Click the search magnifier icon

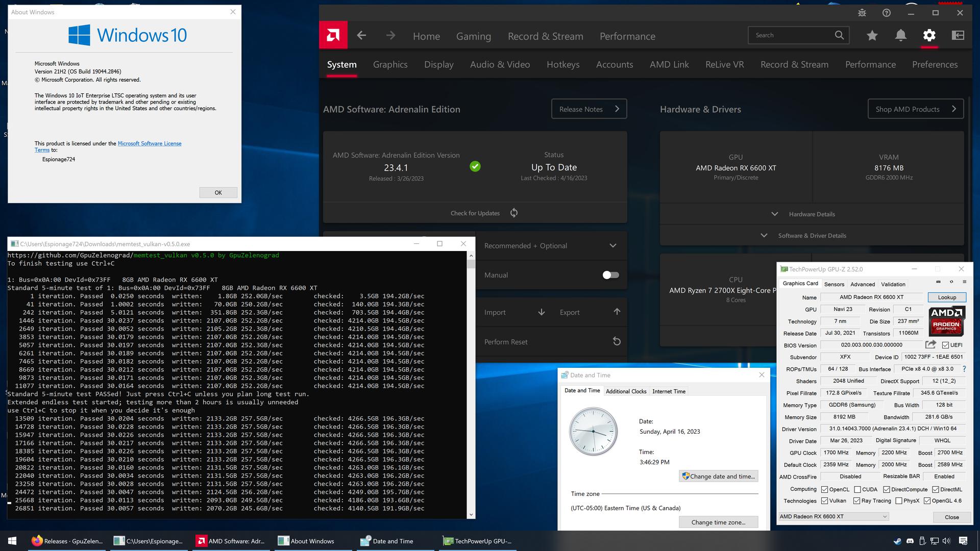(x=839, y=35)
